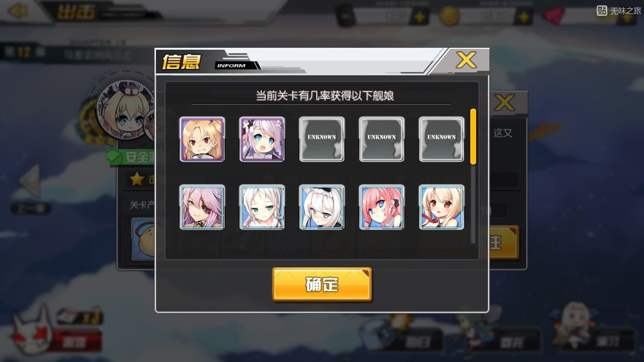Select the pink braided-hair shipgirl portrait
Screen dimensions: 644x362
pyautogui.click(x=382, y=208)
